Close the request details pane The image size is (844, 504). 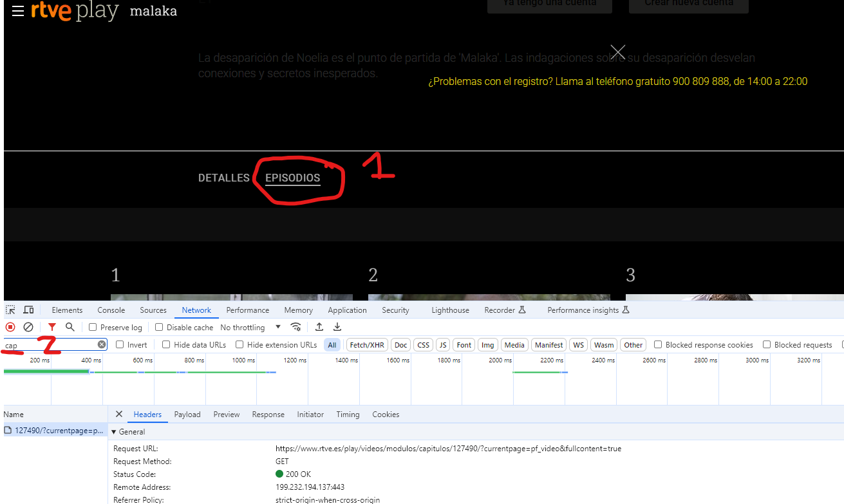tap(118, 415)
